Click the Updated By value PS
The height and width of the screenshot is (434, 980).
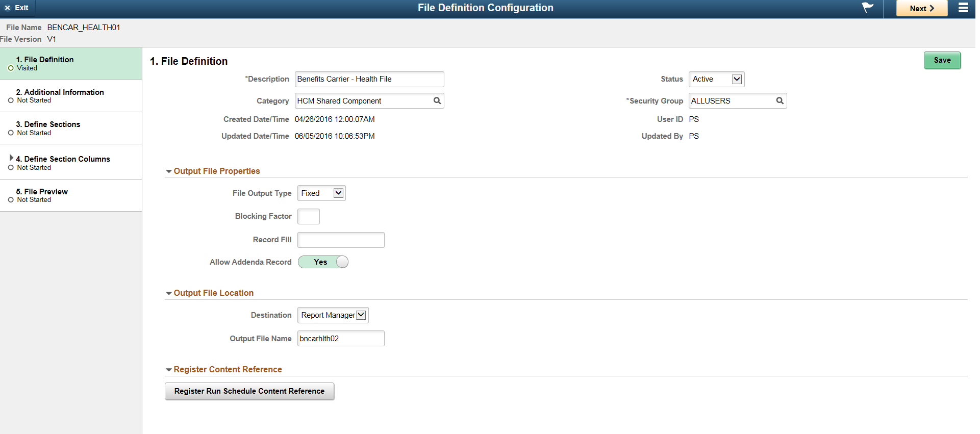pyautogui.click(x=694, y=136)
